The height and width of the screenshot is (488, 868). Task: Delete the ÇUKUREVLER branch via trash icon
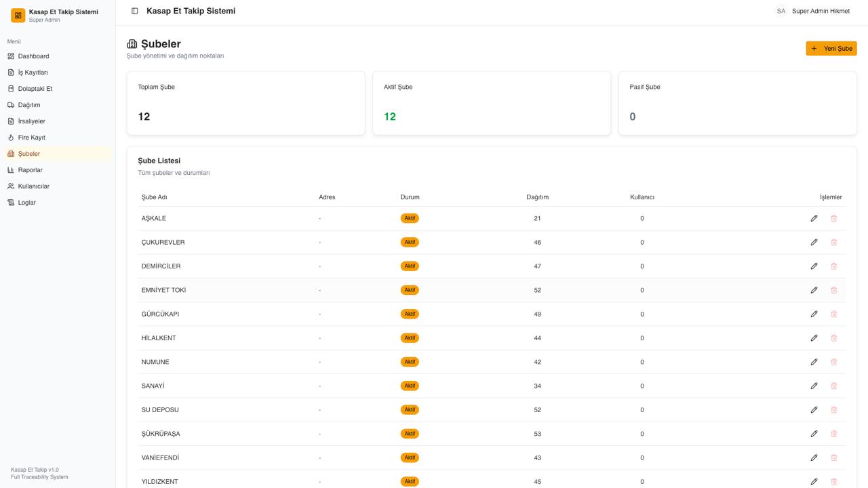pos(834,242)
